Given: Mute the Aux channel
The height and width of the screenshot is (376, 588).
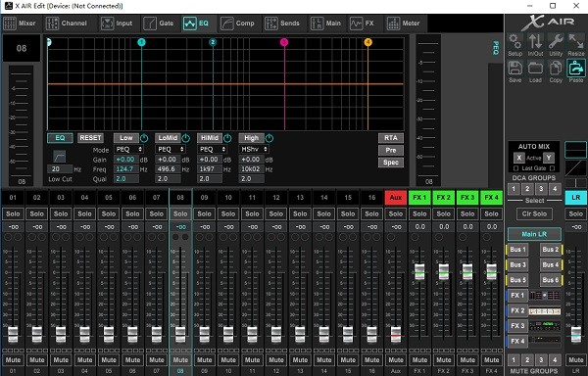Looking at the screenshot, I should tap(396, 360).
